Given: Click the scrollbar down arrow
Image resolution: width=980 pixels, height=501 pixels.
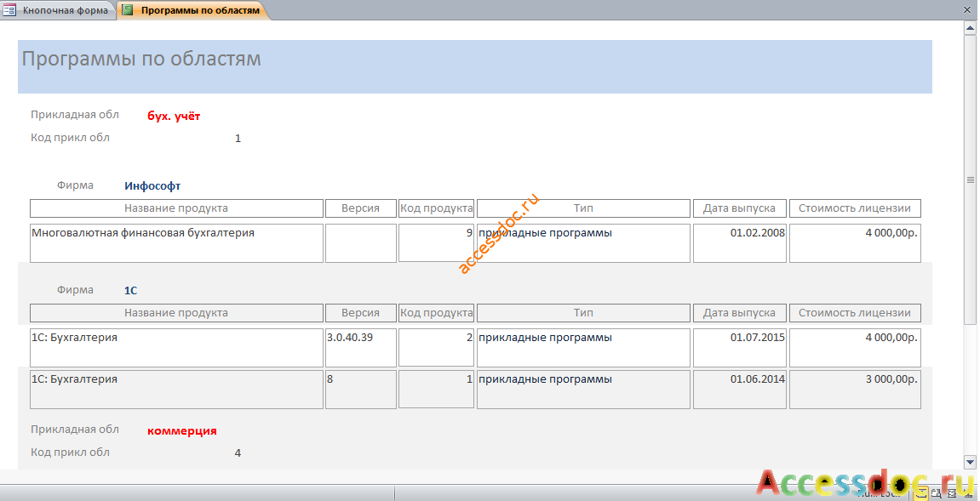Looking at the screenshot, I should point(970,463).
